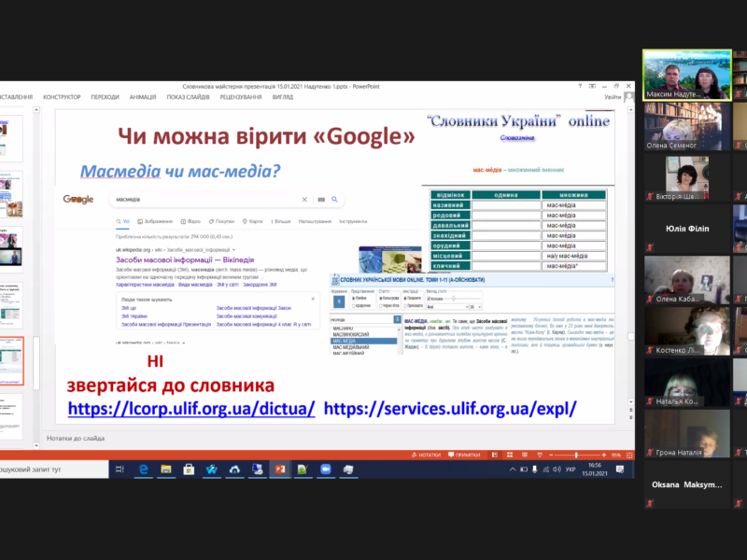Open File Explorer from the taskbar

166,469
